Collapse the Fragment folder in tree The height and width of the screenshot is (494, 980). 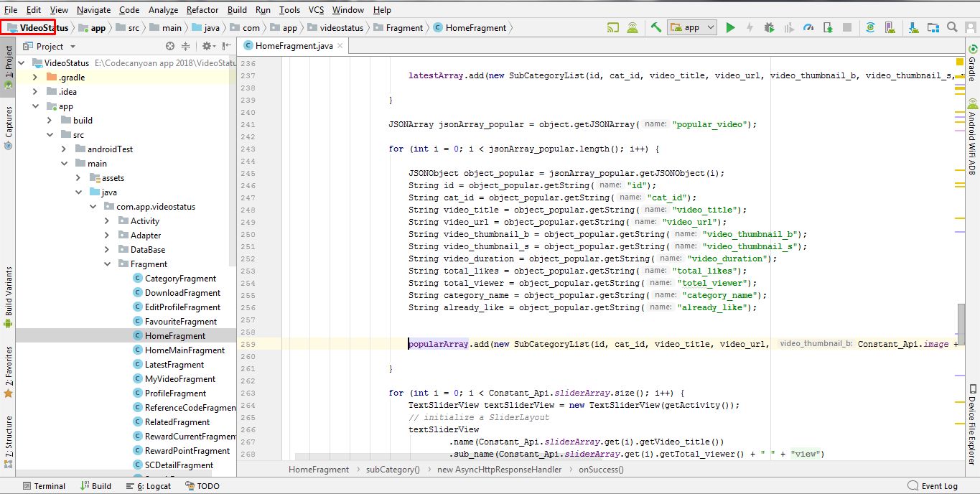107,264
